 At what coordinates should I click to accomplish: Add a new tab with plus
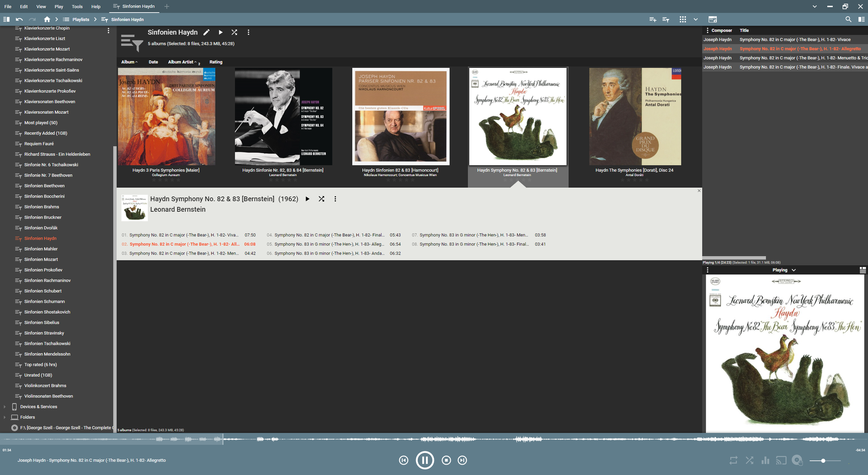(167, 6)
